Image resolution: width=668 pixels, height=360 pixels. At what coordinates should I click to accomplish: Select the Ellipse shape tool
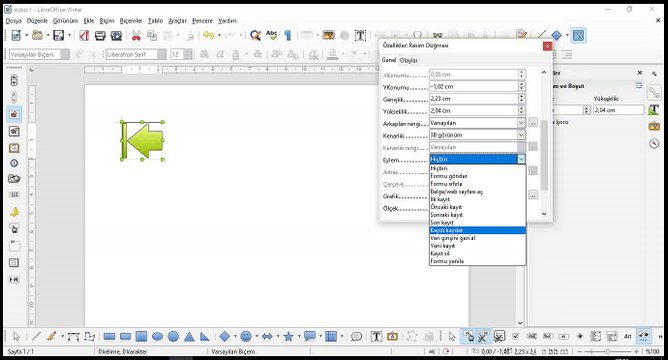click(157, 337)
